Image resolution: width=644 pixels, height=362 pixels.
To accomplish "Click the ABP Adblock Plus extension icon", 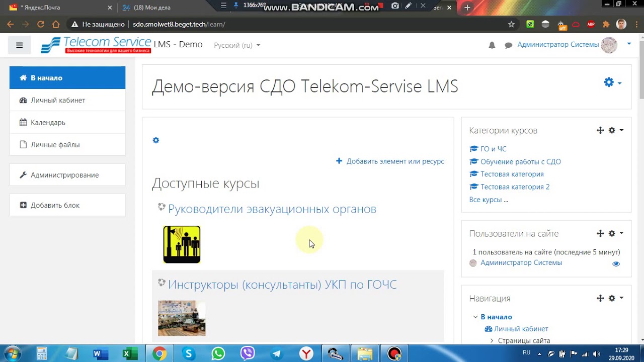I will [591, 24].
